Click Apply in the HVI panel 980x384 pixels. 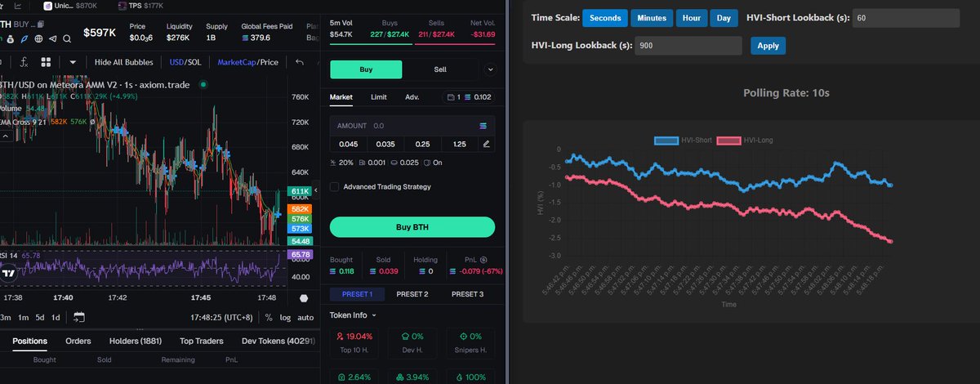point(768,46)
